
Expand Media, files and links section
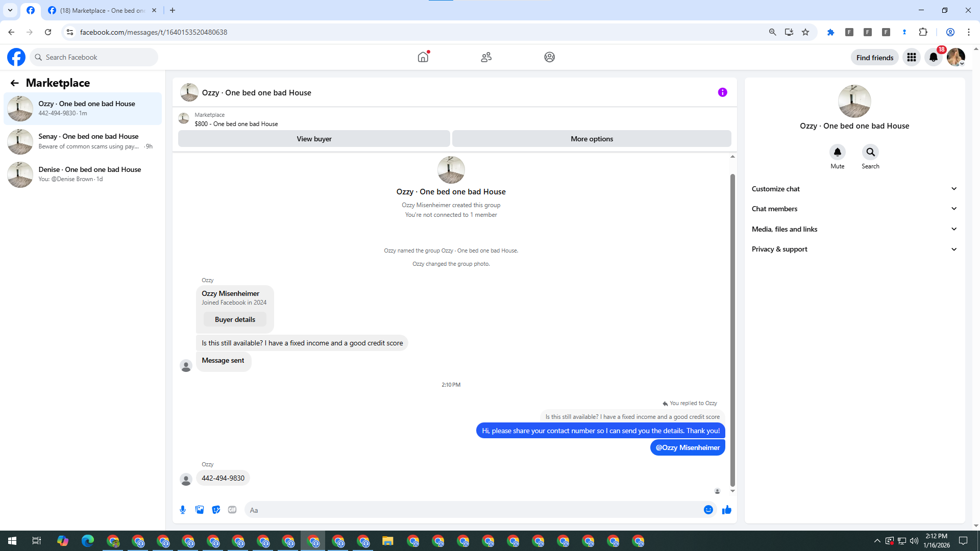click(x=854, y=229)
